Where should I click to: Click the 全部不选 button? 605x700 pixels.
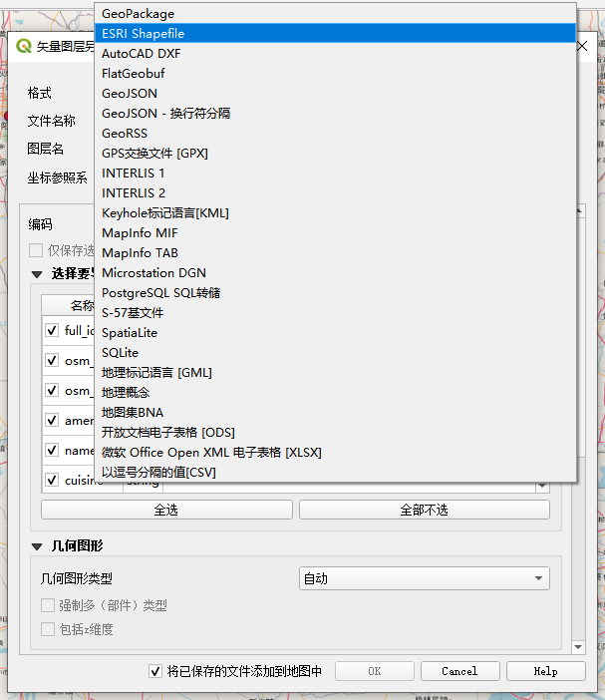(x=425, y=510)
